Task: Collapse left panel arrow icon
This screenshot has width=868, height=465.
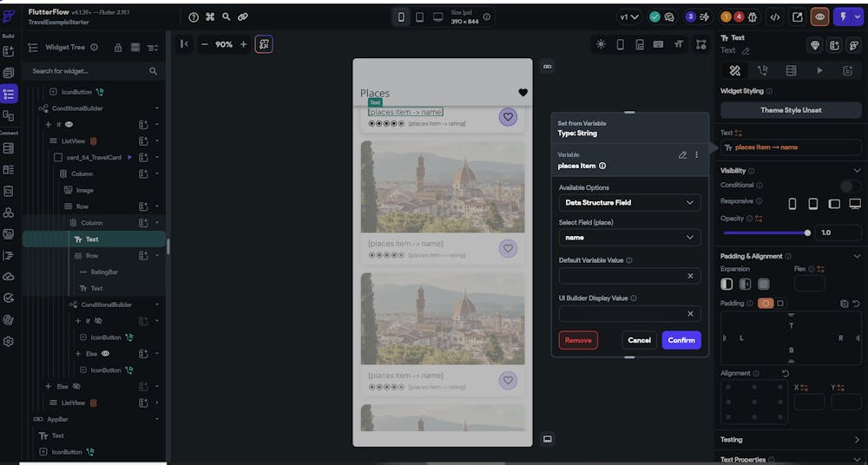Action: tap(185, 44)
